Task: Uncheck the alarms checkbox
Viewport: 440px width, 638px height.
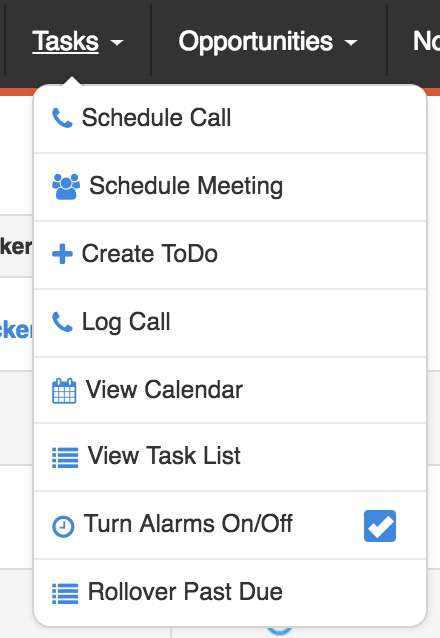Action: (380, 526)
